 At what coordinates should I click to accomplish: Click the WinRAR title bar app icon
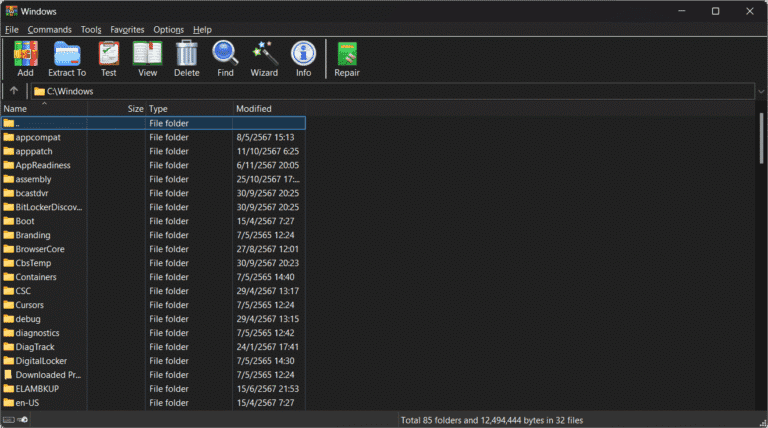tap(11, 11)
